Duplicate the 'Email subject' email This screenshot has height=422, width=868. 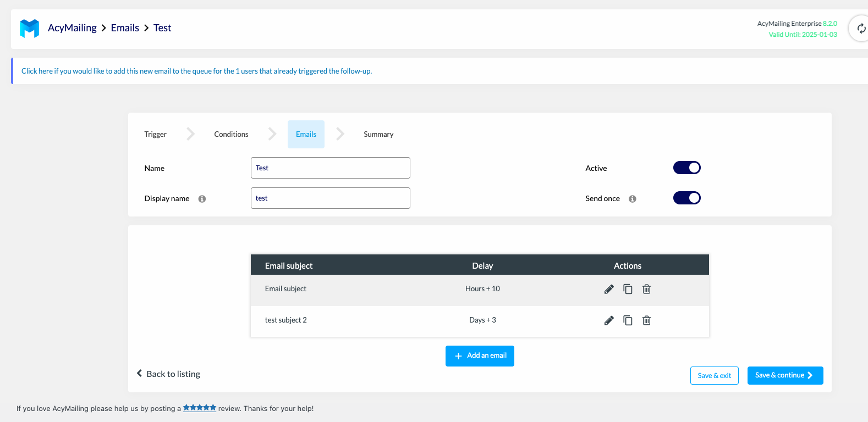[x=628, y=289]
